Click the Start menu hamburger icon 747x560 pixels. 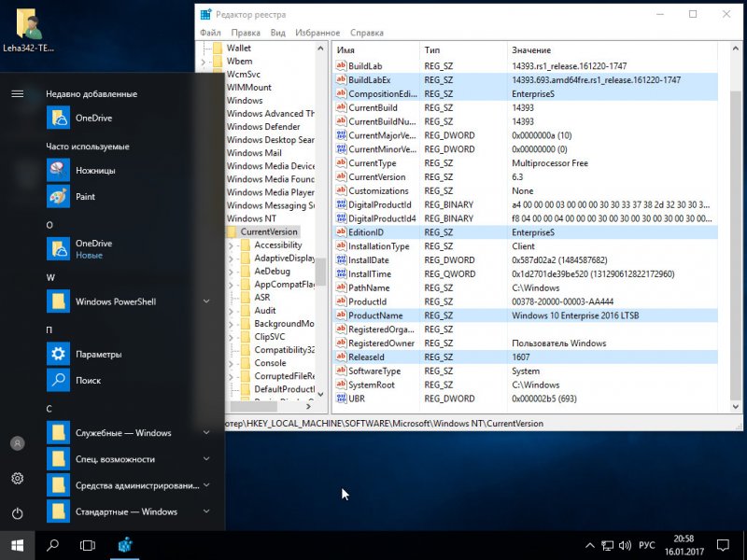click(x=17, y=94)
